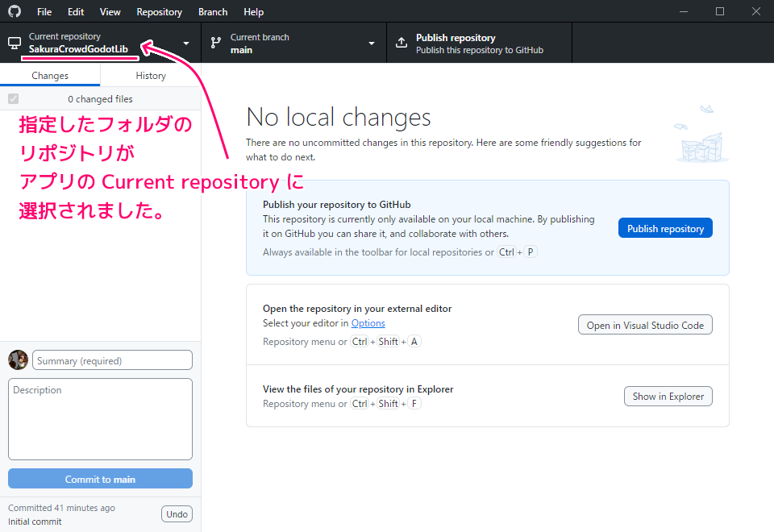Click 'Publish your repository to GitHub' heading
The height and width of the screenshot is (532, 774).
point(337,204)
